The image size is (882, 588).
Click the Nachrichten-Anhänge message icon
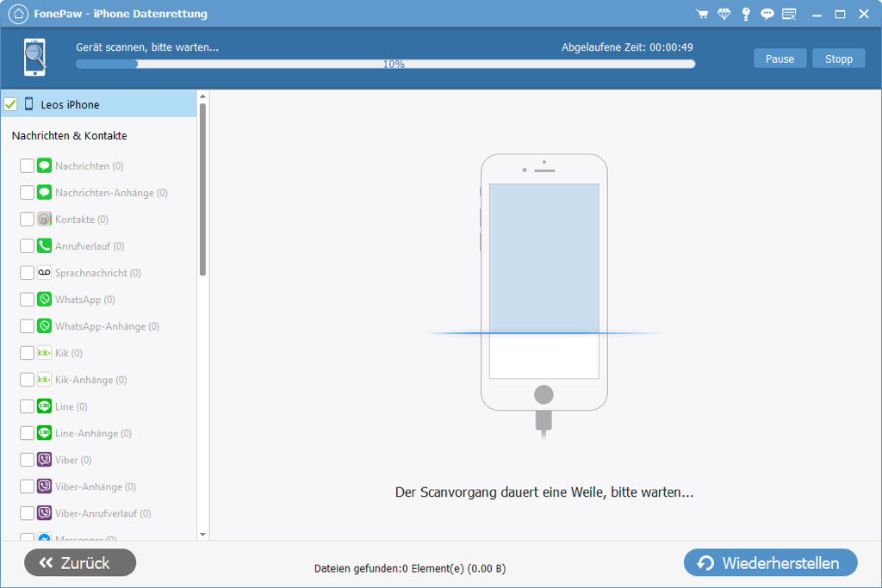click(45, 192)
